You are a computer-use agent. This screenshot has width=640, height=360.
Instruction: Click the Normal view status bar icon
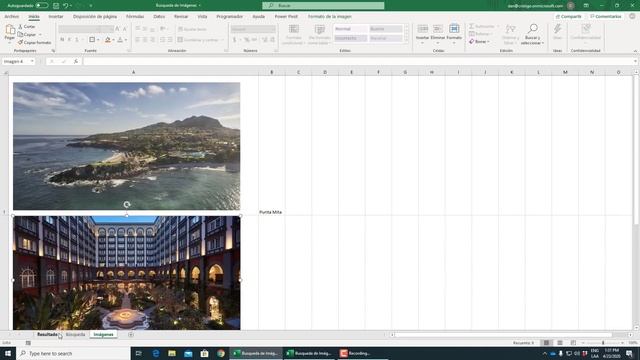pos(546,343)
